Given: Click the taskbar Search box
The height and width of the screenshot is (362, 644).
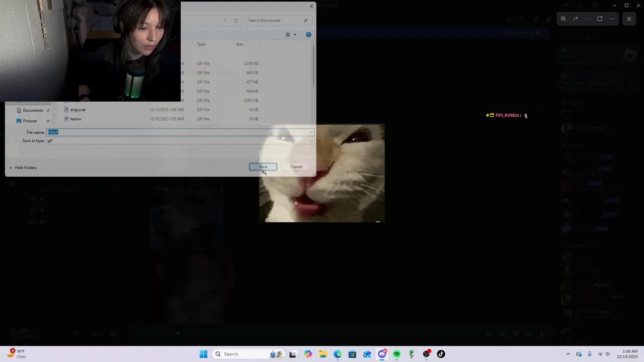Looking at the screenshot, I should (248, 354).
